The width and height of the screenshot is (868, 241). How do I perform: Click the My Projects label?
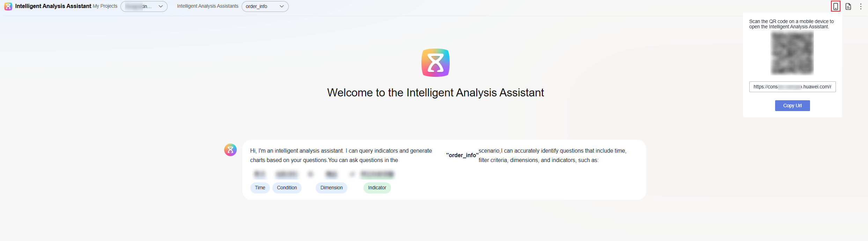(105, 6)
